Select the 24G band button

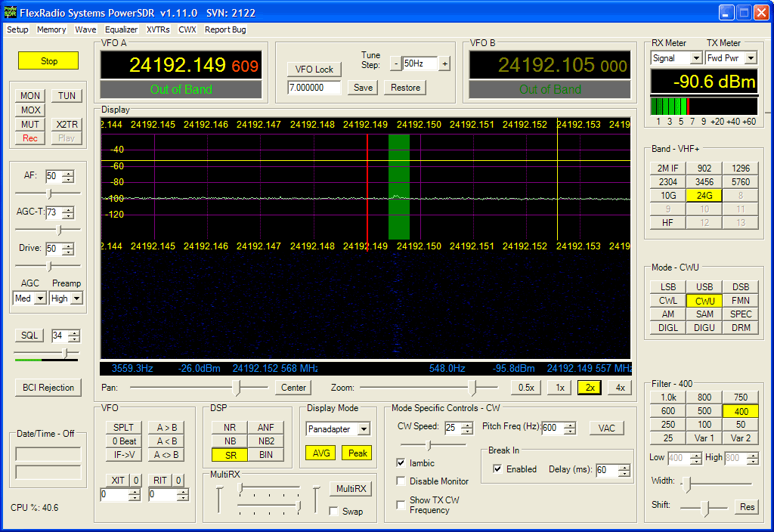704,196
